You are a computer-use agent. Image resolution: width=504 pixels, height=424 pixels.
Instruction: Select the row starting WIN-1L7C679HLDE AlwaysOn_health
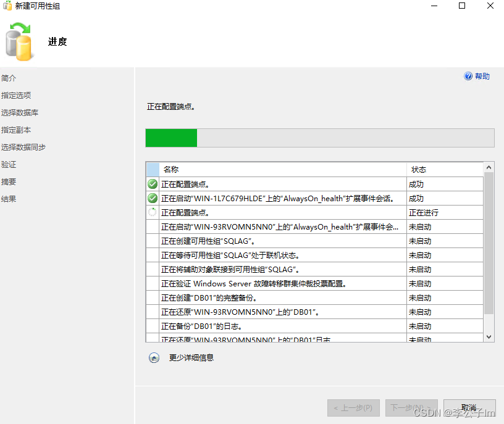tap(314, 199)
